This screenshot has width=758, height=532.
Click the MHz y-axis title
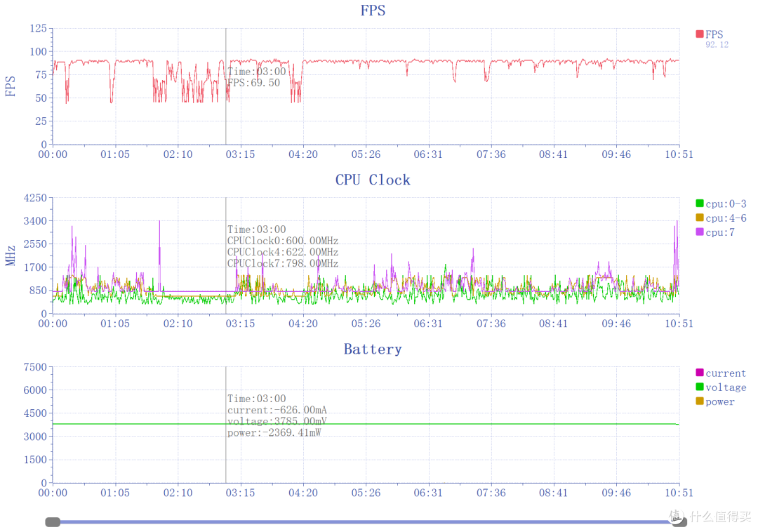coord(10,255)
